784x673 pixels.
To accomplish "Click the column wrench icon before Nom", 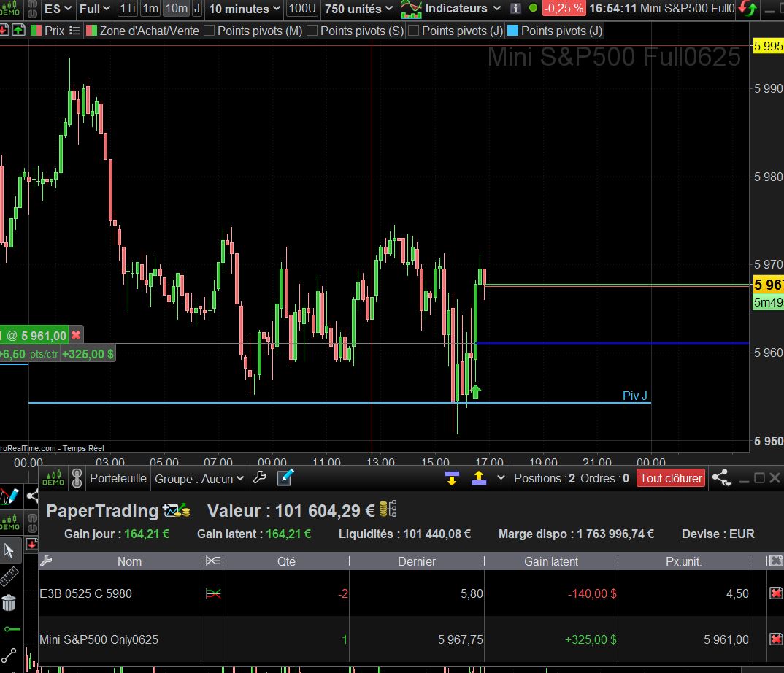I will (x=46, y=561).
